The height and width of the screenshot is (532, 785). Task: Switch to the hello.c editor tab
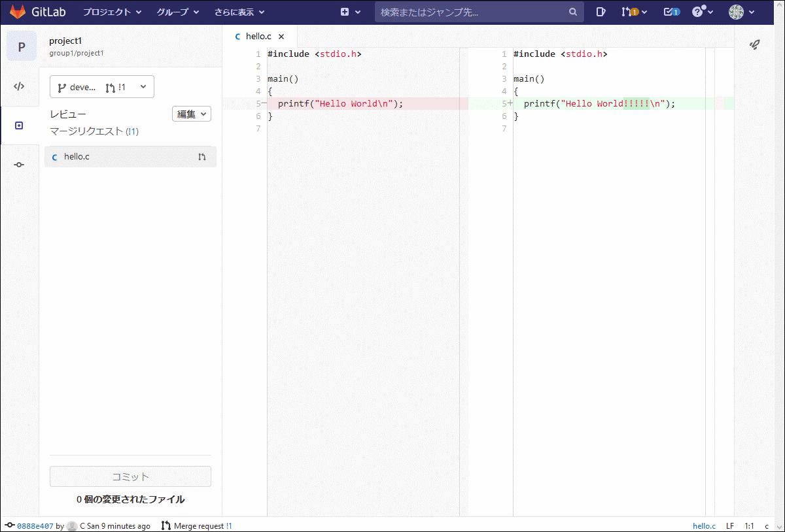pos(259,37)
